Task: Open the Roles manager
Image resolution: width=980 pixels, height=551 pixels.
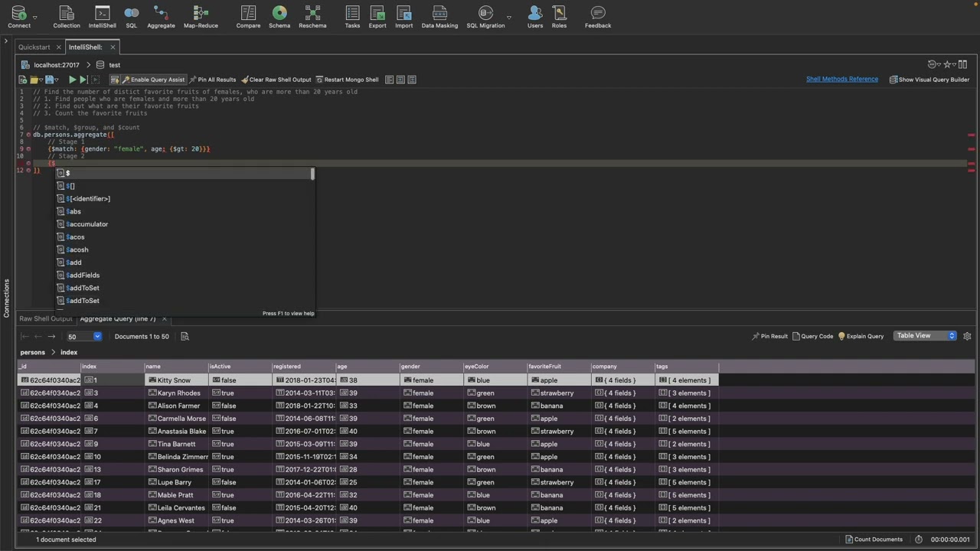Action: tap(559, 16)
